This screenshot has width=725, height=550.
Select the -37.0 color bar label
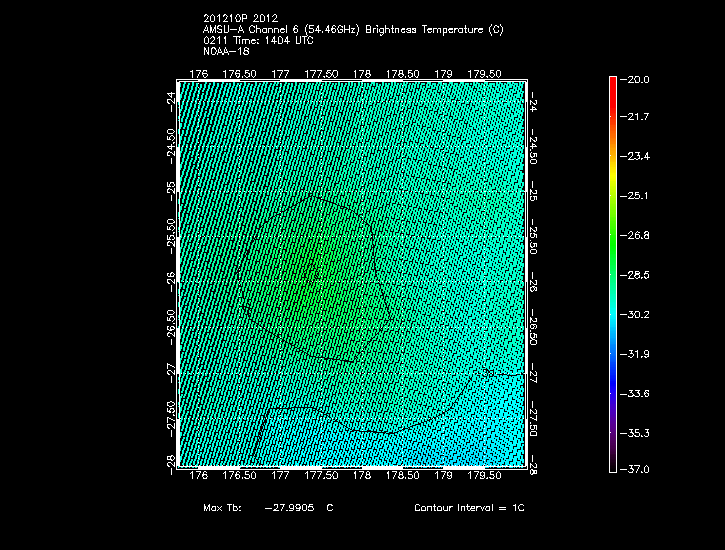pos(636,469)
